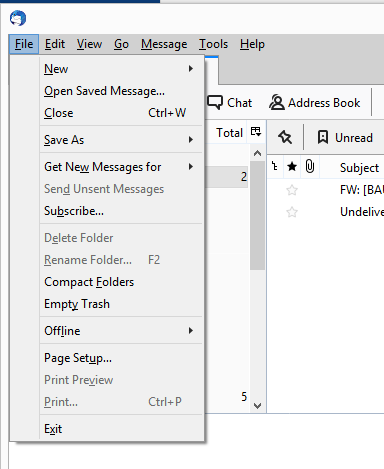Click the Address Book toolbar label
Image resolution: width=384 pixels, height=469 pixels.
click(x=324, y=103)
